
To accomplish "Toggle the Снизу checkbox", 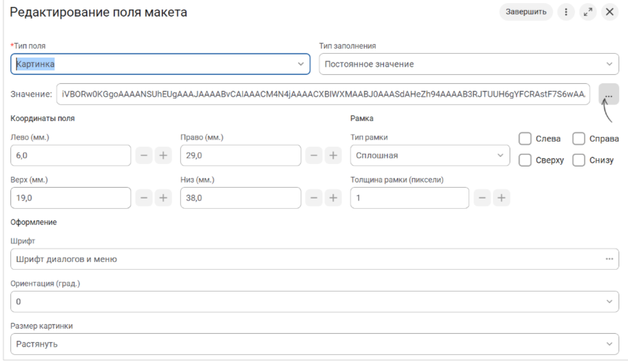I will pos(579,160).
